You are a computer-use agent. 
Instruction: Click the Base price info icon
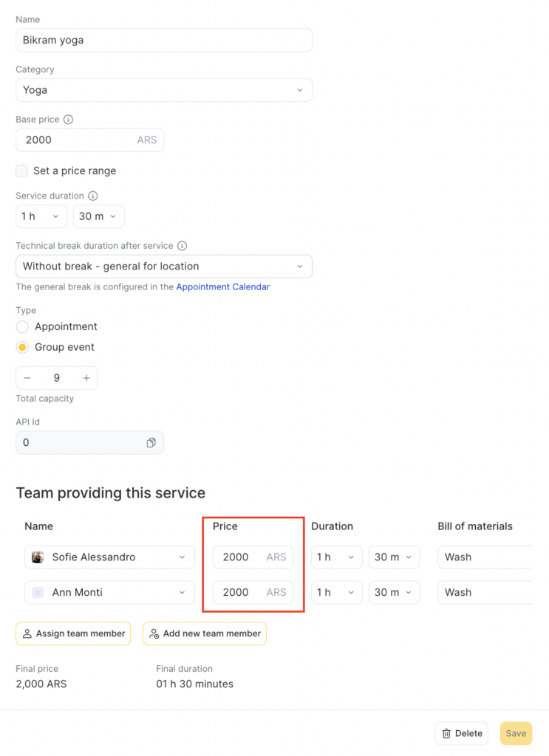pyautogui.click(x=68, y=120)
